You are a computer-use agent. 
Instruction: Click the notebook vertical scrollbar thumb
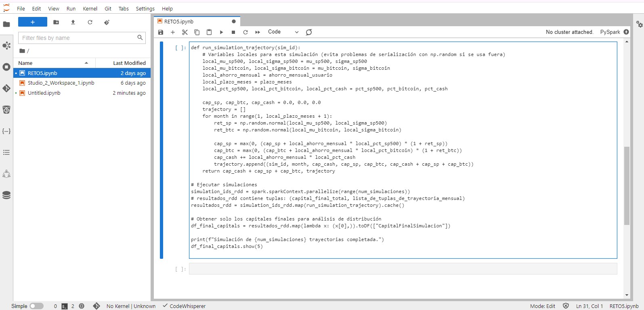pos(627,185)
